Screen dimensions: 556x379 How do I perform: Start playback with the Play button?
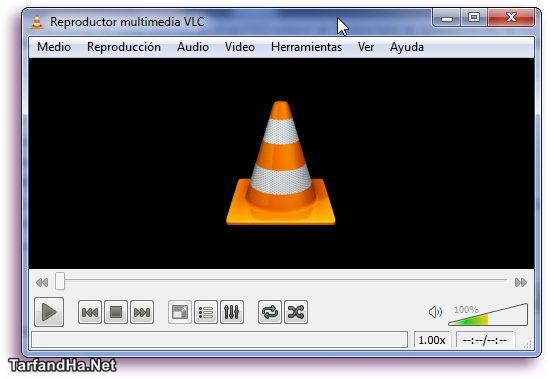click(49, 312)
